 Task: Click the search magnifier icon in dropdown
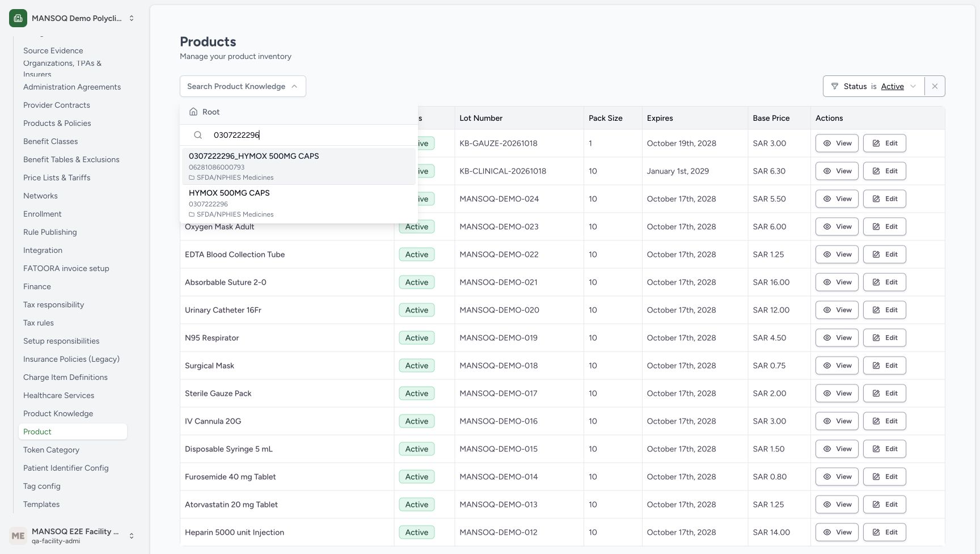(198, 135)
